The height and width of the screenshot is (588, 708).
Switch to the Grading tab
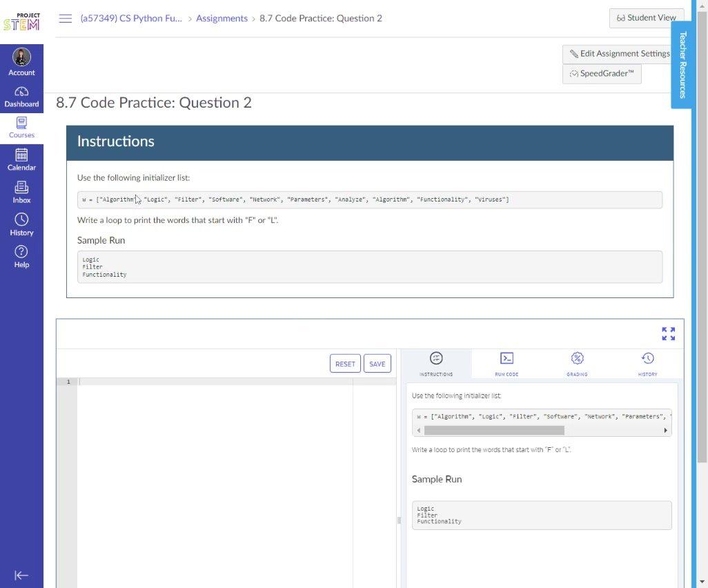coord(577,364)
